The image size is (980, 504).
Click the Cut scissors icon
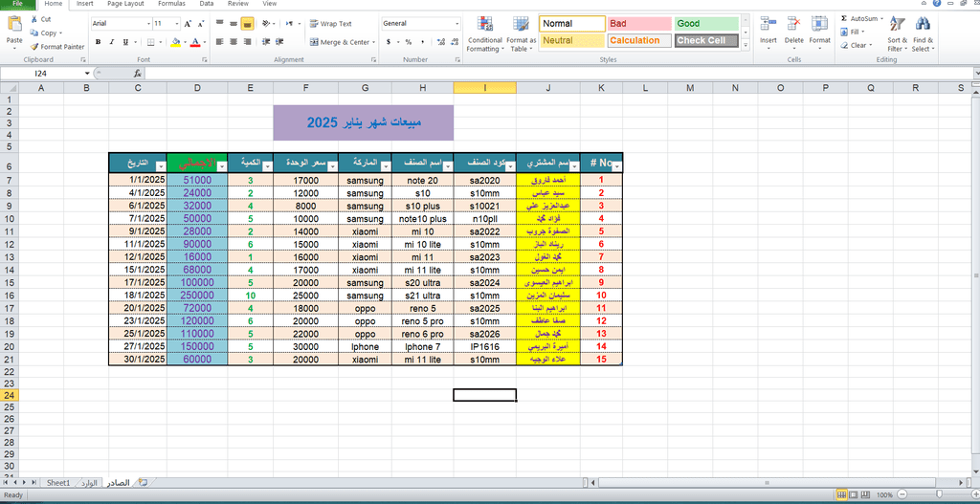click(33, 19)
